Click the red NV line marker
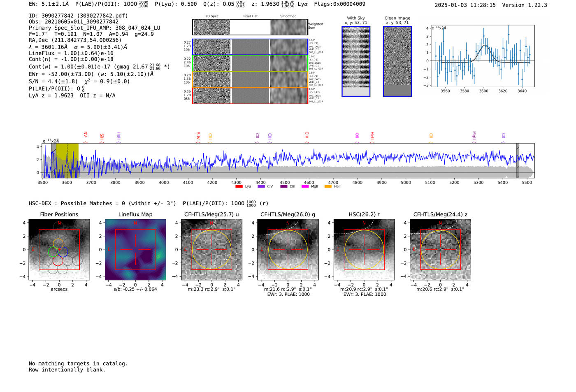Viewport: 576px width, 392px height. pos(85,137)
